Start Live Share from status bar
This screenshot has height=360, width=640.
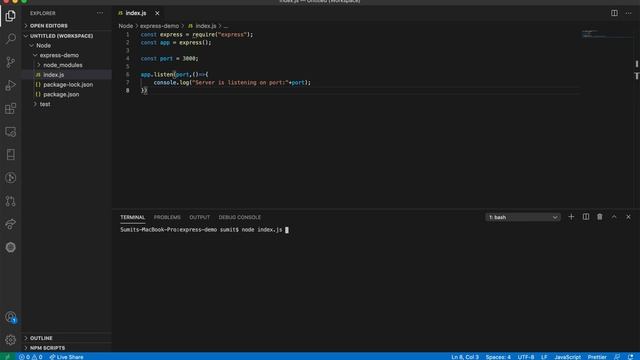point(67,357)
